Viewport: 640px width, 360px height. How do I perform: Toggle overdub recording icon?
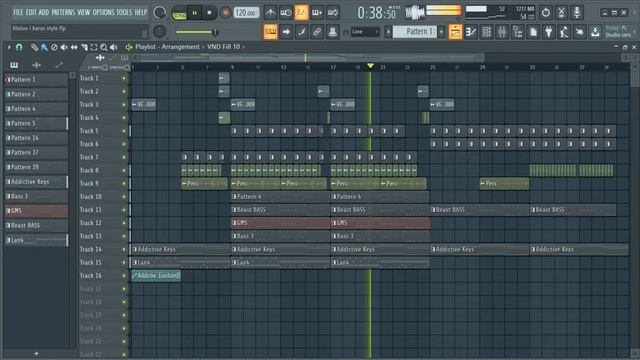coord(317,13)
